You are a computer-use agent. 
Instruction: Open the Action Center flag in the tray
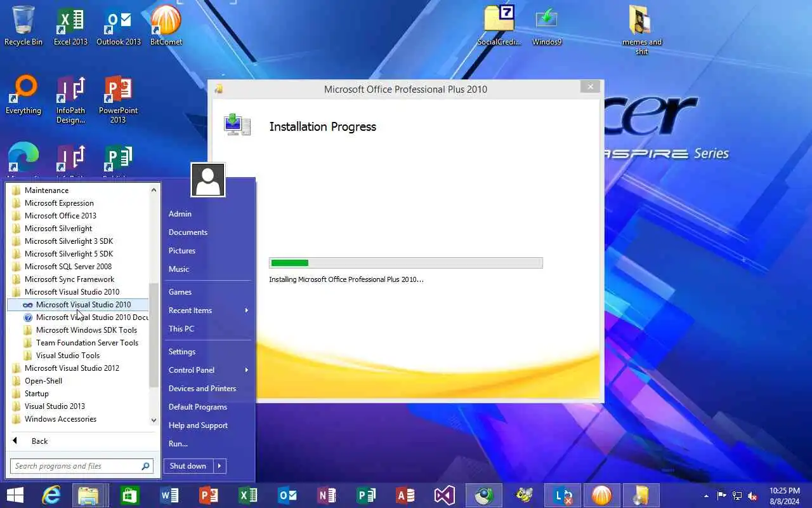point(722,495)
